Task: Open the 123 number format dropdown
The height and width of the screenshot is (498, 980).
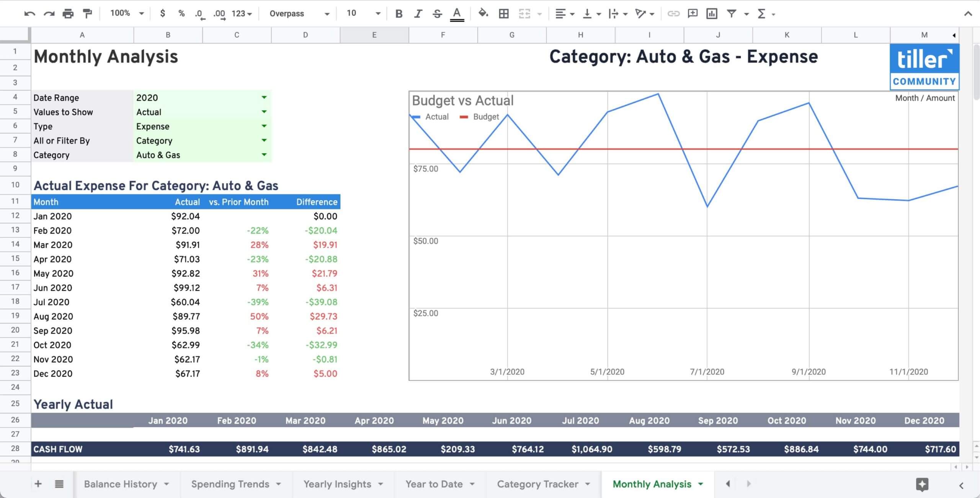Action: click(x=242, y=14)
